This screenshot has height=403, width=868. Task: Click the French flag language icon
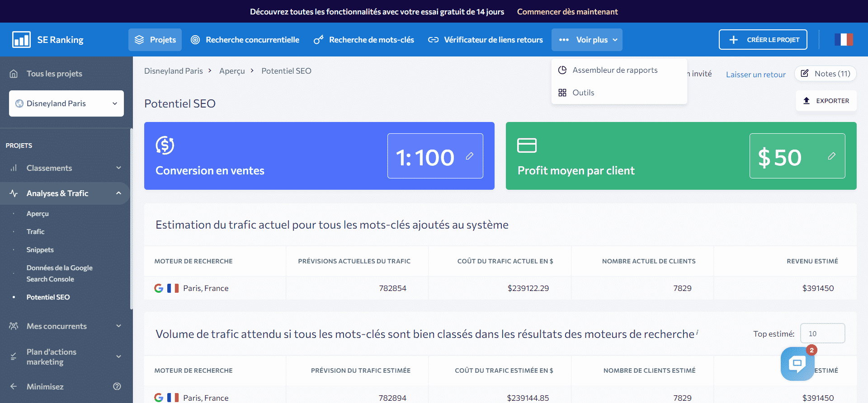[844, 40]
